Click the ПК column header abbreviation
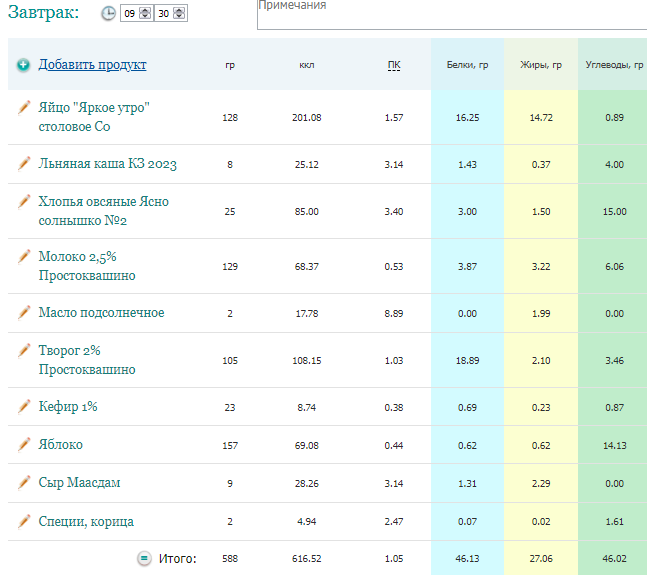This screenshot has height=575, width=647. [x=394, y=65]
